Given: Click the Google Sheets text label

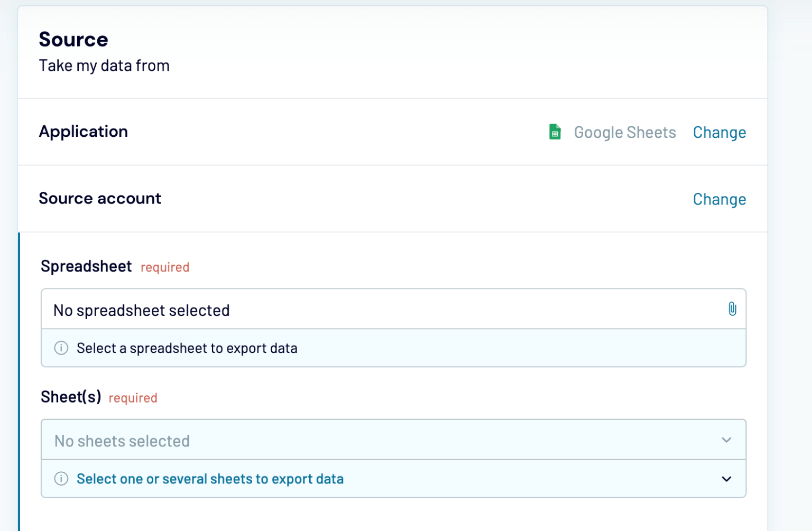Looking at the screenshot, I should click(x=625, y=132).
